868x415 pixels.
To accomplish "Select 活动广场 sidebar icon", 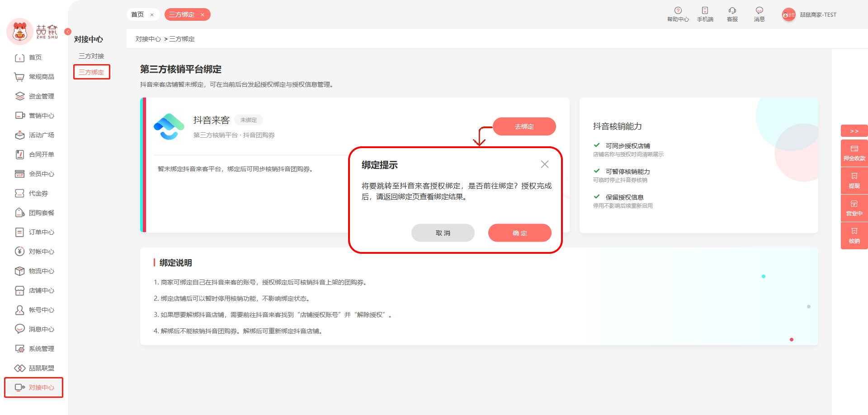I will click(x=19, y=135).
